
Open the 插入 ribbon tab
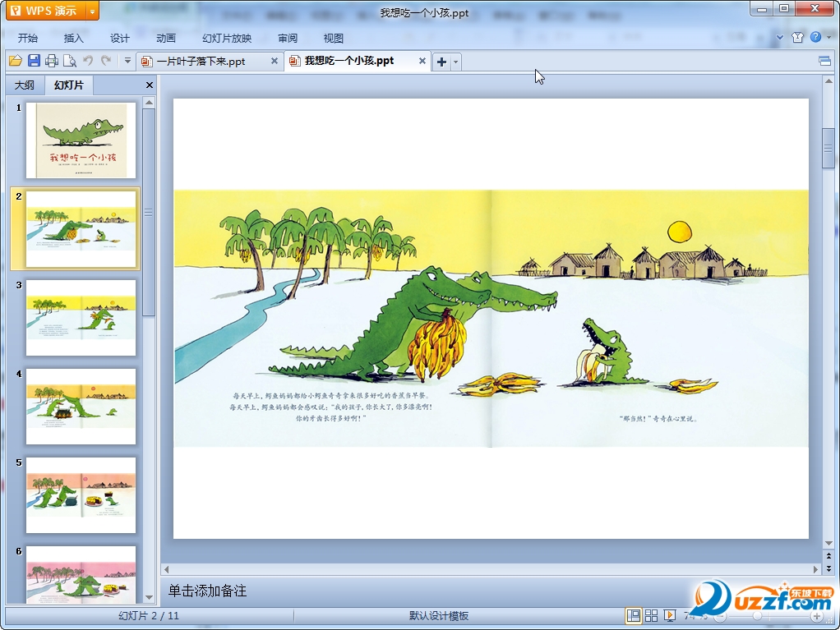coord(74,38)
